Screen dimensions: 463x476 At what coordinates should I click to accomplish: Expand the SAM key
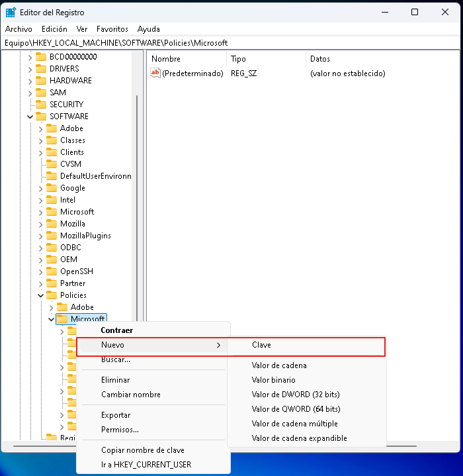30,93
